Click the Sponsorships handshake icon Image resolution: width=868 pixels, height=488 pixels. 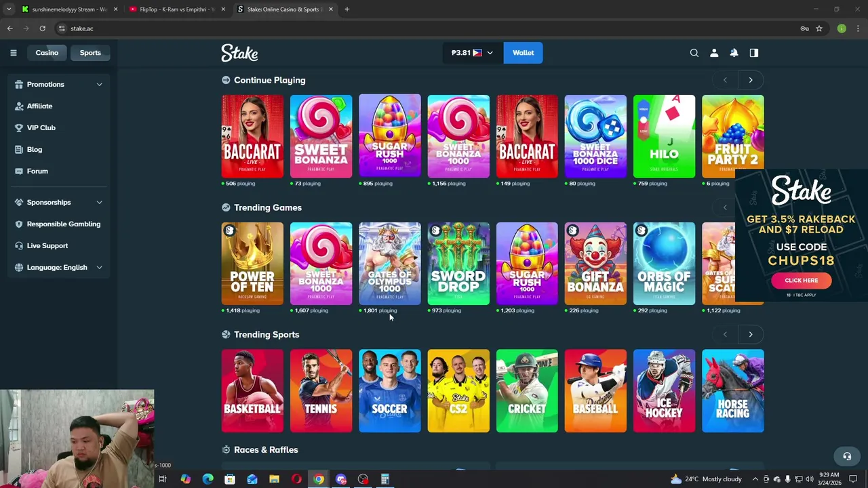[x=20, y=202]
